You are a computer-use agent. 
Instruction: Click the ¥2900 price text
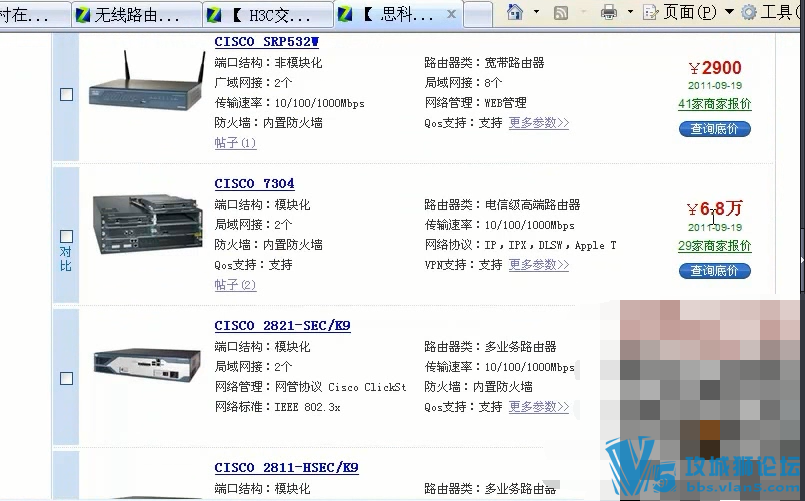[715, 68]
